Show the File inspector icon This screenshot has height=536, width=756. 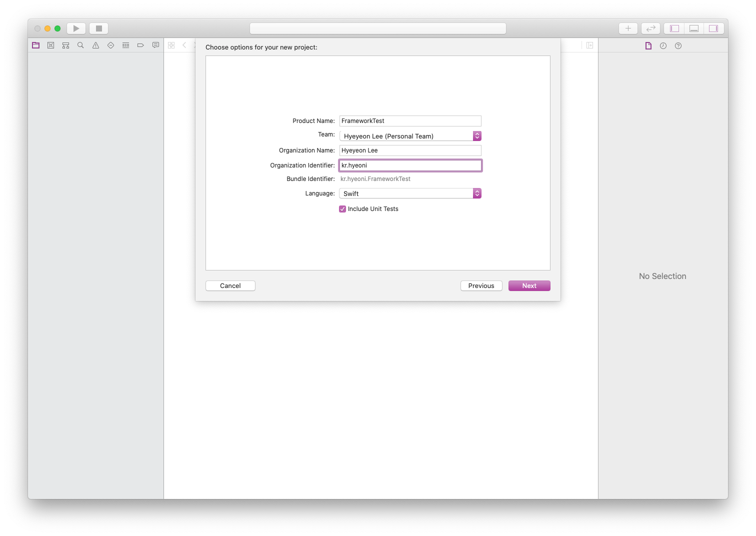(x=648, y=45)
